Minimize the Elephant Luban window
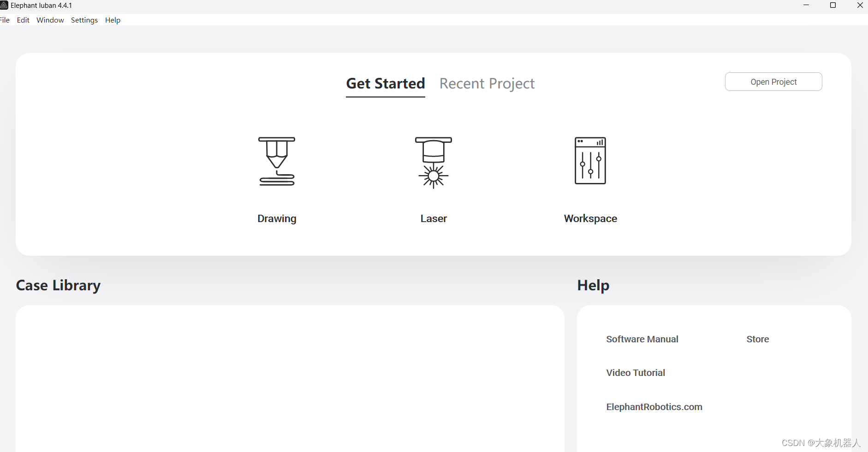This screenshot has height=452, width=868. [x=806, y=5]
